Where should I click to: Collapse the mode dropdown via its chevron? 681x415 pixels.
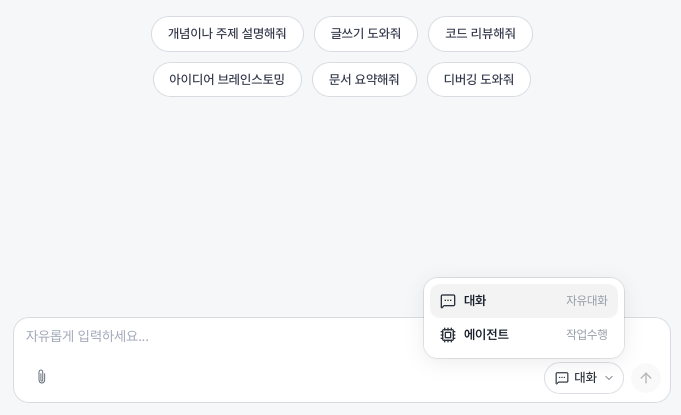[609, 378]
